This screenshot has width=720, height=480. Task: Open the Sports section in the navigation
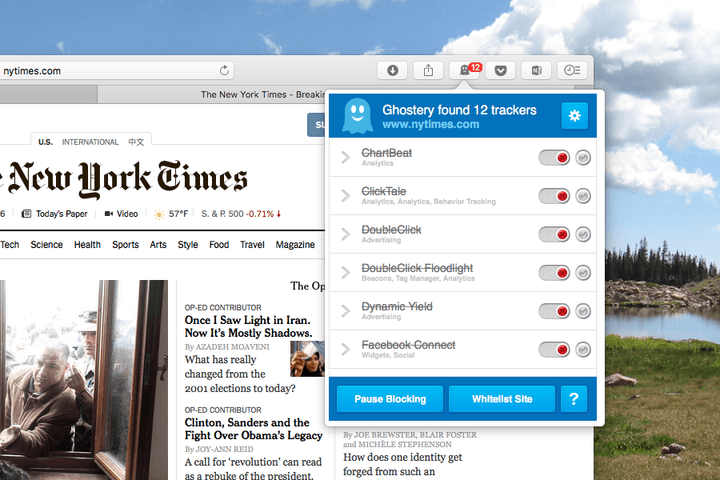click(x=125, y=245)
